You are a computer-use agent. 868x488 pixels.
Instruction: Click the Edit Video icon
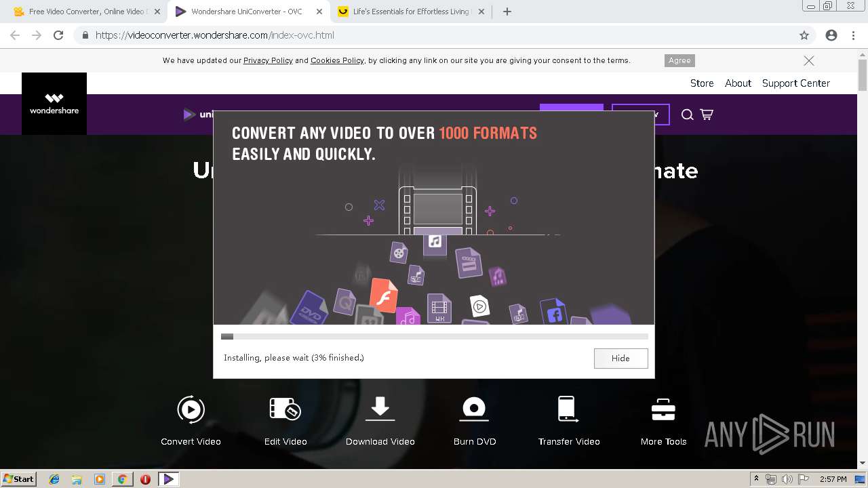point(285,409)
